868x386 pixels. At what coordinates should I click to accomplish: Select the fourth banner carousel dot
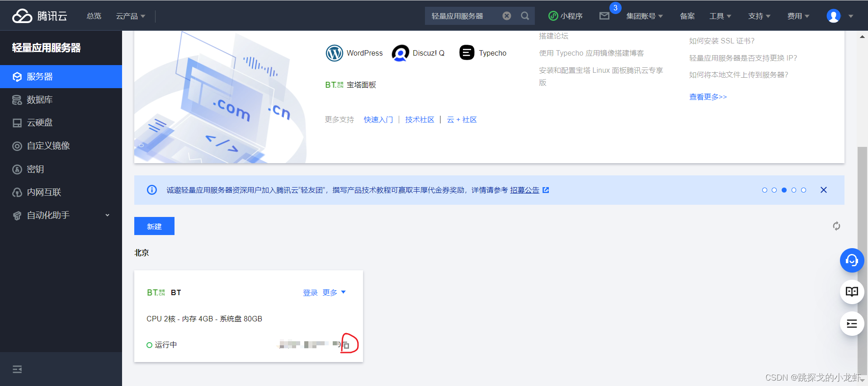(793, 190)
